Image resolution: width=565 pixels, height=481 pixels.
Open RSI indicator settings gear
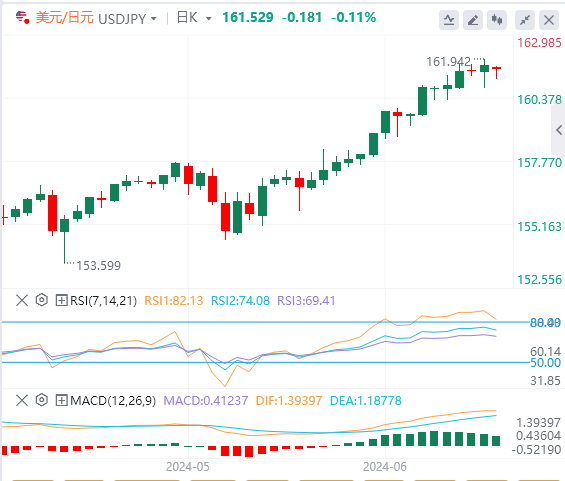click(x=42, y=300)
